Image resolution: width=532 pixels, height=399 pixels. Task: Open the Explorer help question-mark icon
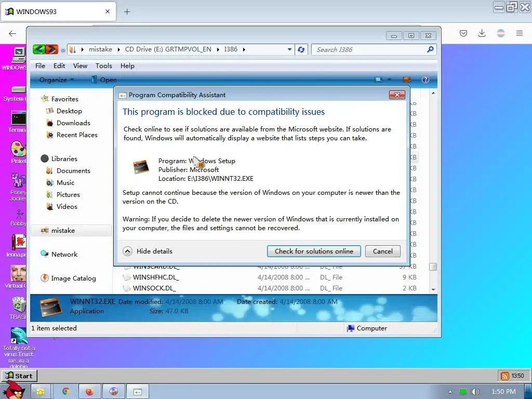425,79
